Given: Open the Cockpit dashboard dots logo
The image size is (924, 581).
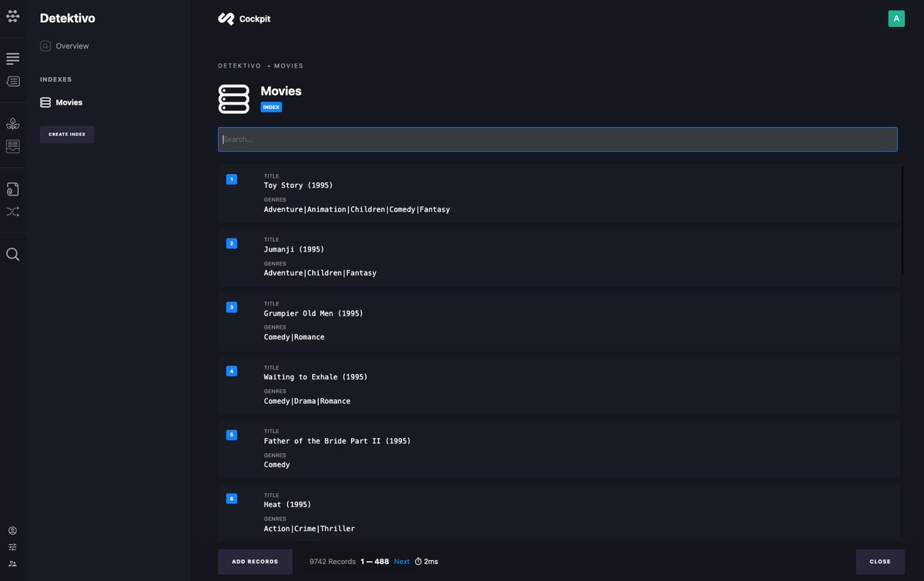Looking at the screenshot, I should pyautogui.click(x=12, y=17).
